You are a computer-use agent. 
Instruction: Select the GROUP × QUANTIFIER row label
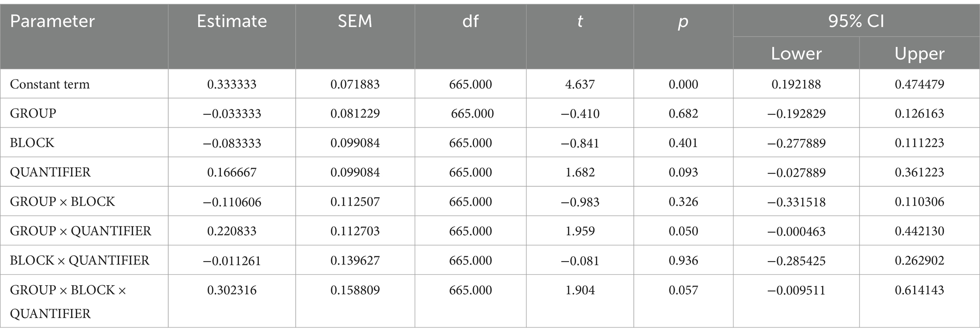[81, 231]
